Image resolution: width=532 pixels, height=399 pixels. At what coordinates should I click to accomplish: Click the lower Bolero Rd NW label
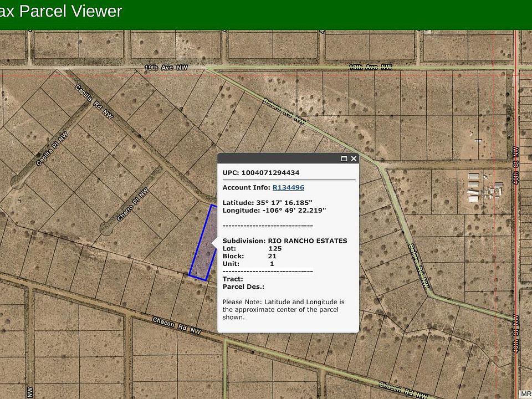(419, 265)
